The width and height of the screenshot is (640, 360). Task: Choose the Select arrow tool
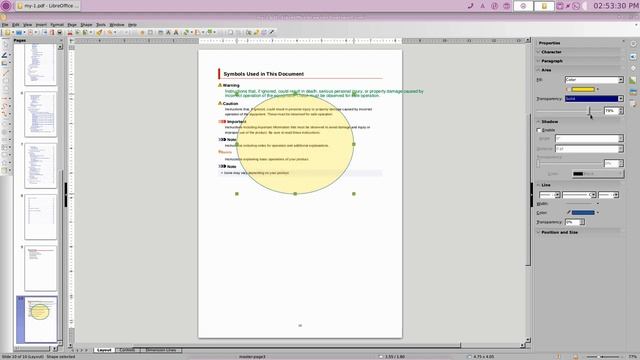[5, 45]
